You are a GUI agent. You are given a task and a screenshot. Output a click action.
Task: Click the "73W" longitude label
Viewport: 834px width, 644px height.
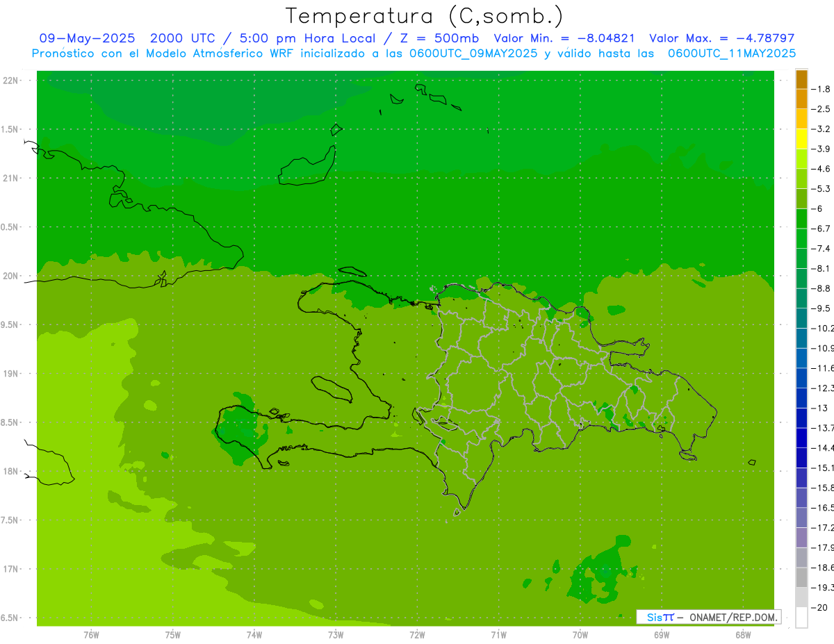[336, 635]
